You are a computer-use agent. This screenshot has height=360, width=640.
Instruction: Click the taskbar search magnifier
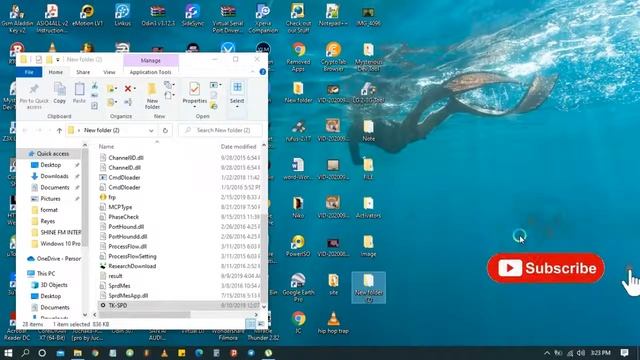25,353
